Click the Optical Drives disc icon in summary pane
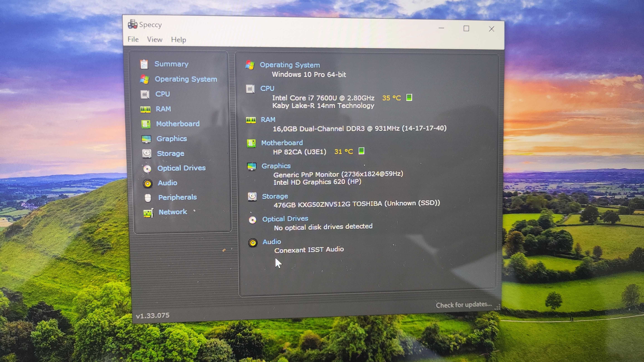Image resolution: width=644 pixels, height=362 pixels. point(253,220)
